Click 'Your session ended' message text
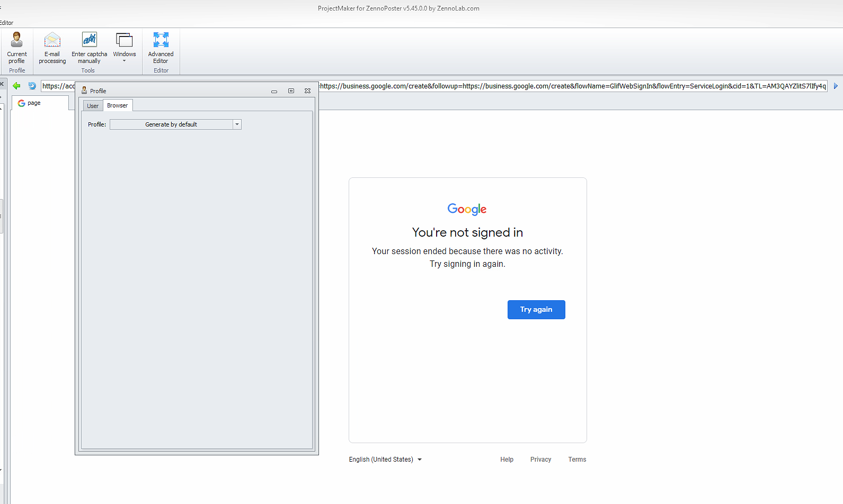Screen dimensions: 843x504 click(x=467, y=257)
